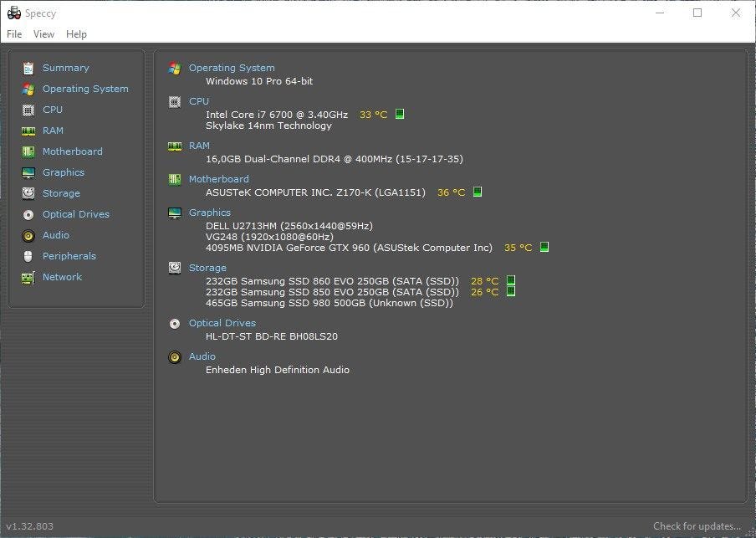Open Graphics section from sidebar label
The width and height of the screenshot is (756, 538).
64,172
